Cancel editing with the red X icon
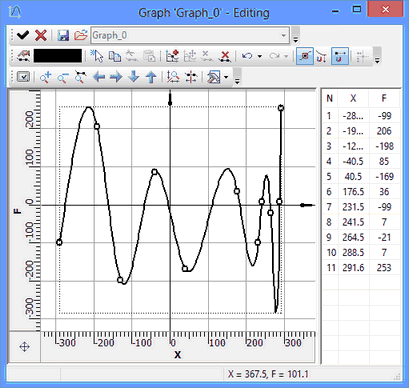The height and width of the screenshot is (388, 409). [x=41, y=35]
